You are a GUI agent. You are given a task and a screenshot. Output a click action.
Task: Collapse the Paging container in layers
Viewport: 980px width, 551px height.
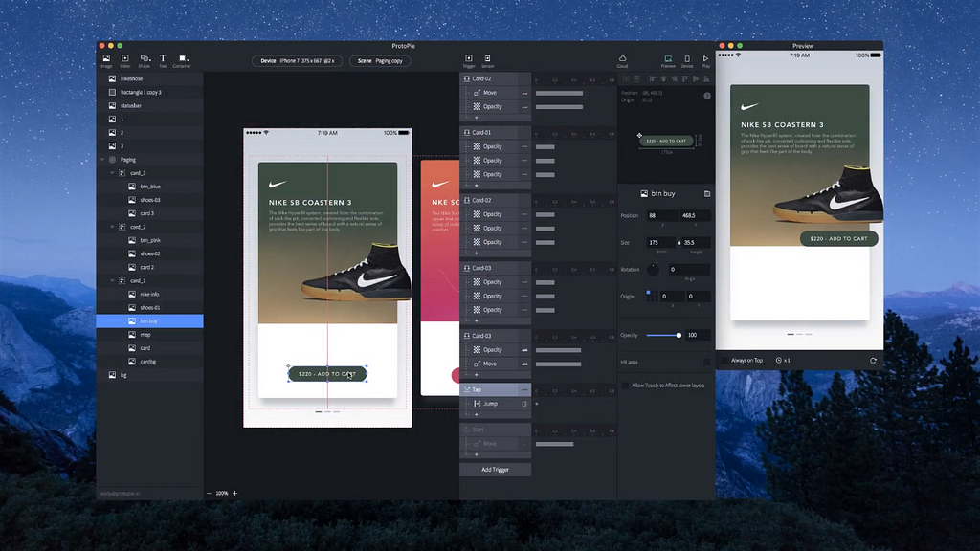103,160
